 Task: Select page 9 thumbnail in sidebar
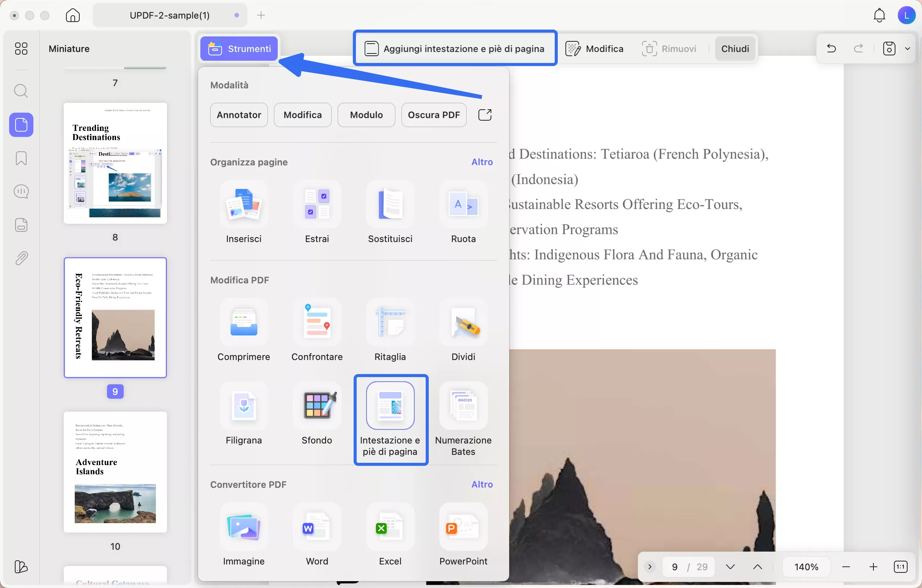(x=115, y=318)
